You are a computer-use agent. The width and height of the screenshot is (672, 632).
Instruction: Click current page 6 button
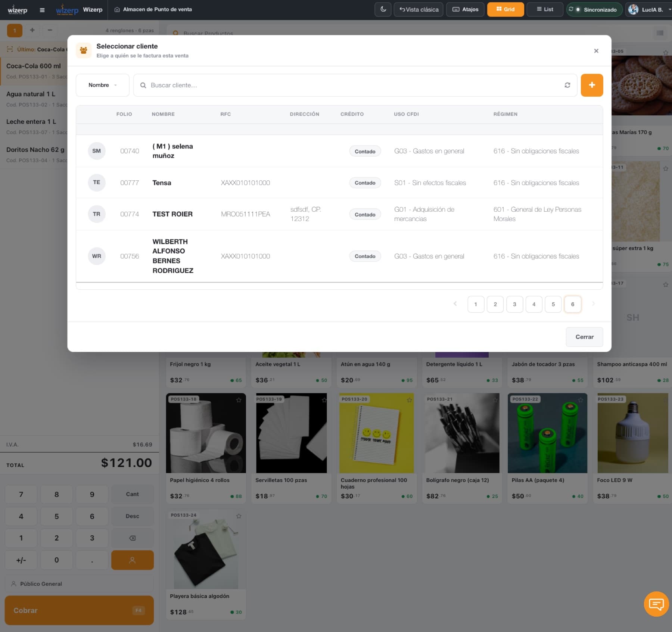pyautogui.click(x=573, y=304)
